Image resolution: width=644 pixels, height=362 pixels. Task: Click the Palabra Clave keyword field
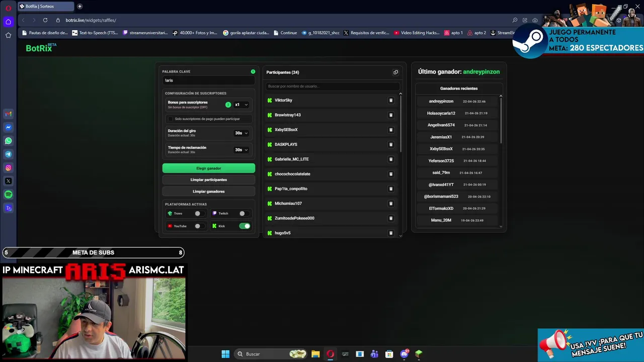pyautogui.click(x=209, y=80)
